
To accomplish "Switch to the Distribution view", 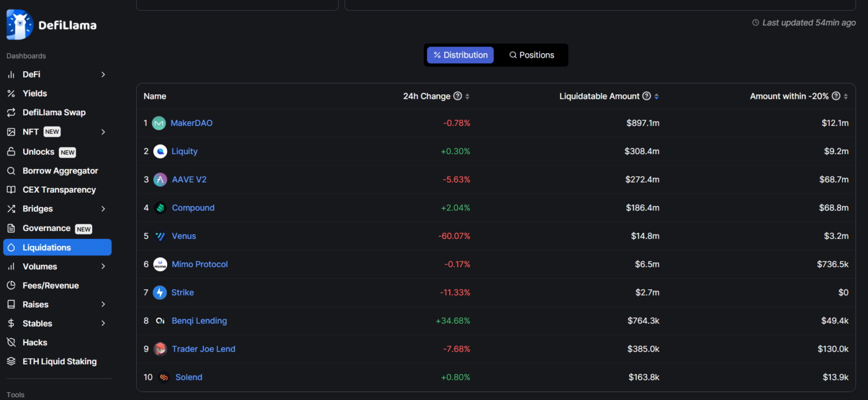I will [460, 55].
